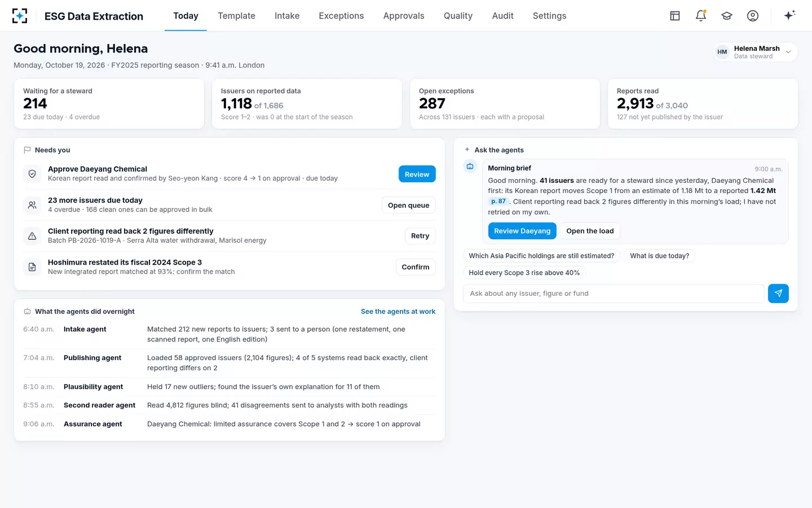812x508 pixels.
Task: Click the Open the load button
Action: [x=590, y=231]
